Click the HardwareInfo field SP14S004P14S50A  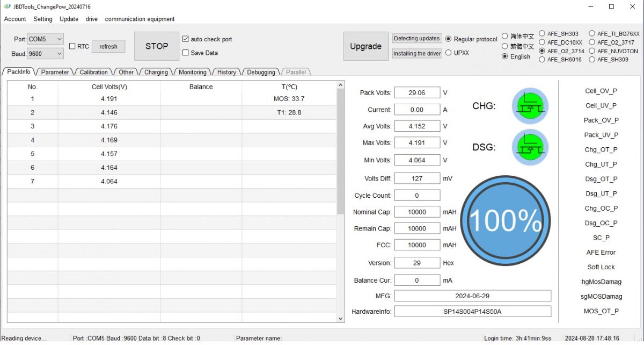coord(473,311)
